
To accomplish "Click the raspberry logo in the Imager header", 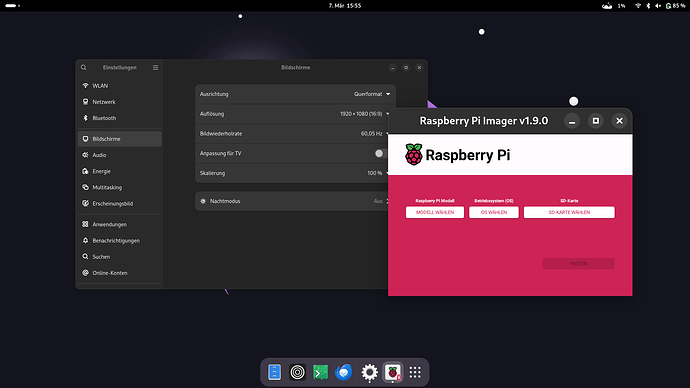I will pos(414,154).
